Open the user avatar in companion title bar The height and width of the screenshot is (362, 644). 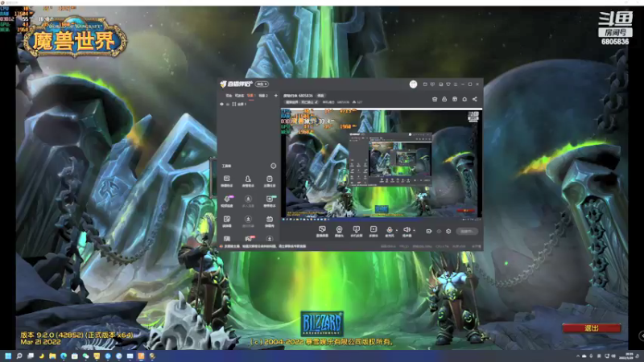coord(413,84)
